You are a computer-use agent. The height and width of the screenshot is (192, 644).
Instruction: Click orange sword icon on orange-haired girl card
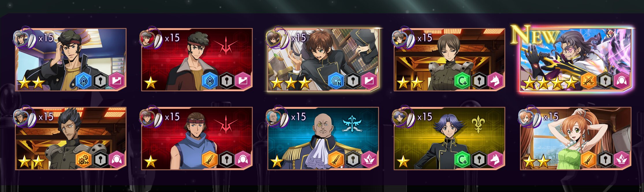(589, 159)
